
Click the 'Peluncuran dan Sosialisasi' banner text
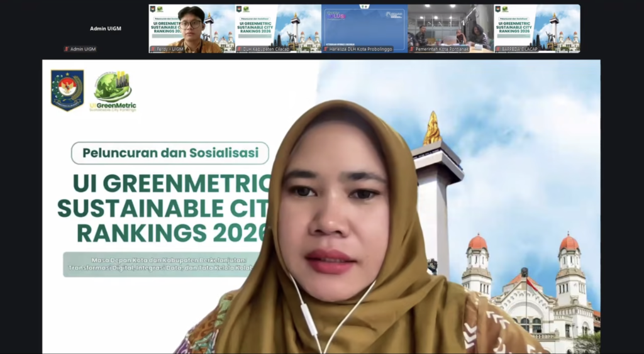[170, 153]
